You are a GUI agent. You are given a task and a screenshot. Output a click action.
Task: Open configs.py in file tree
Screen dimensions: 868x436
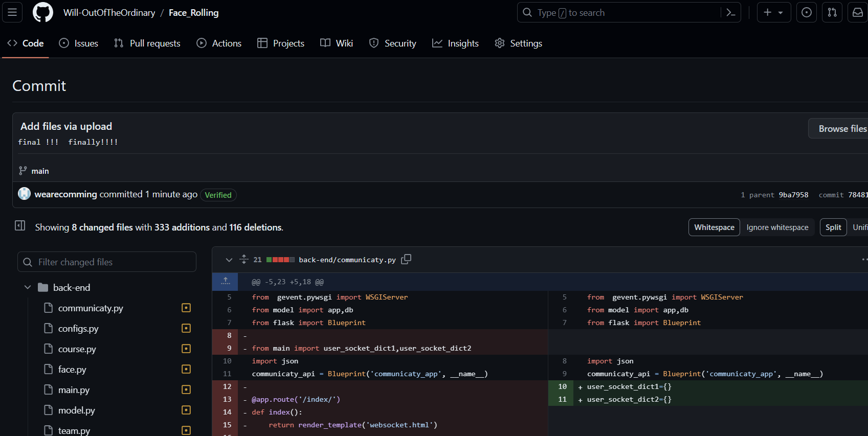[78, 329]
